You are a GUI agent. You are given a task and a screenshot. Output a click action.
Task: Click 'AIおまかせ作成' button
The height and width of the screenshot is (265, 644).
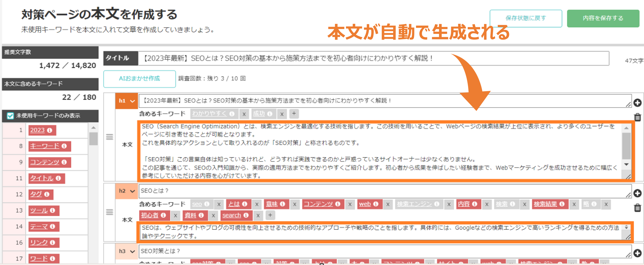[140, 79]
